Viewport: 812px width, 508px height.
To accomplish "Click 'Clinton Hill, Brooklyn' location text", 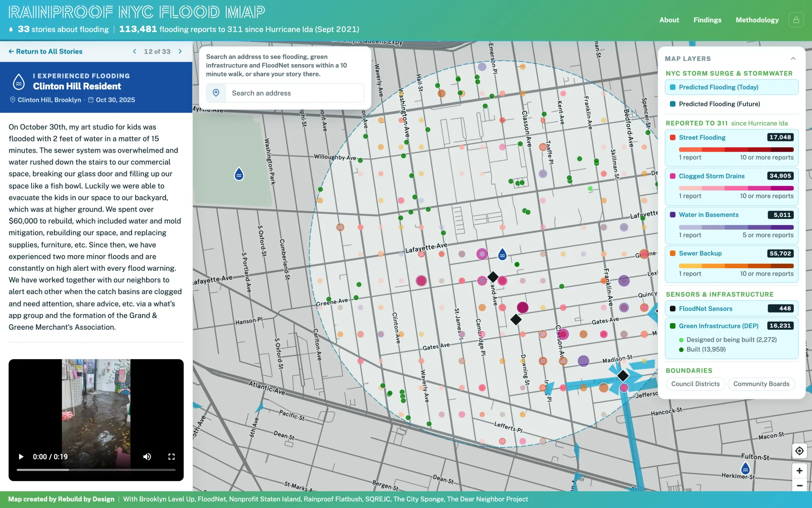I will (x=49, y=100).
